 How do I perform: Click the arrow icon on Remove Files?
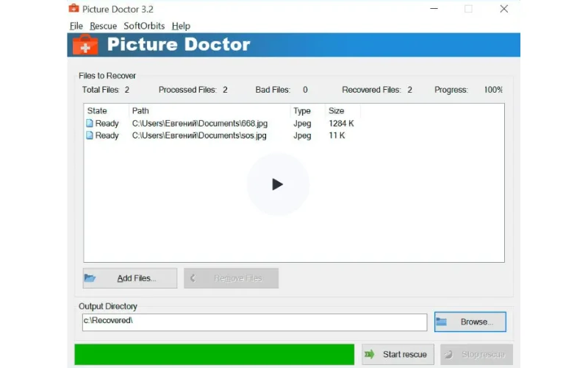click(x=193, y=278)
